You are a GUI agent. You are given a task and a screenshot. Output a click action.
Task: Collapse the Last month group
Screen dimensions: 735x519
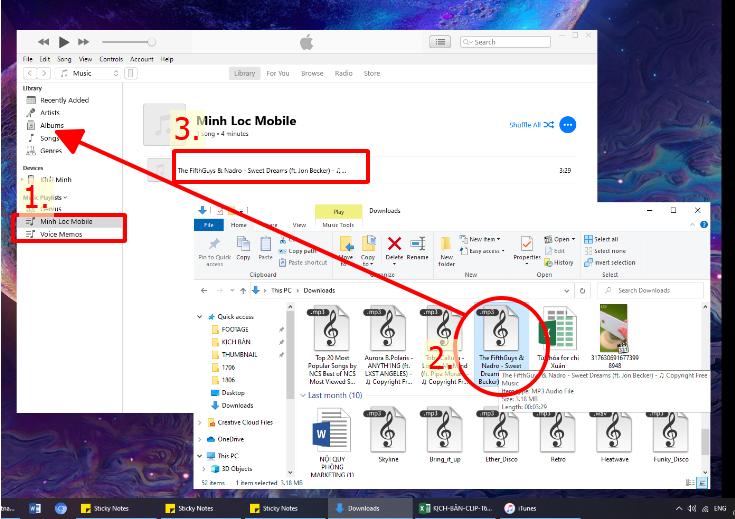pyautogui.click(x=303, y=395)
